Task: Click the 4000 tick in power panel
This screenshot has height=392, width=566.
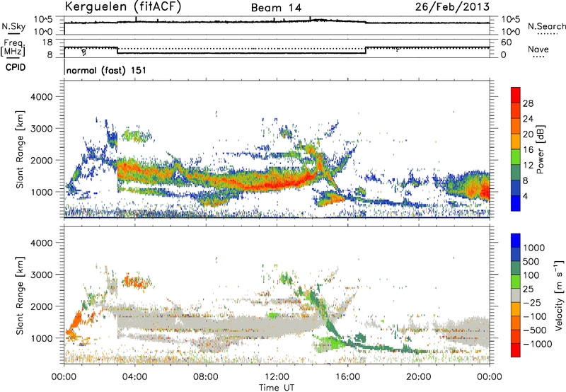Action: [42, 97]
